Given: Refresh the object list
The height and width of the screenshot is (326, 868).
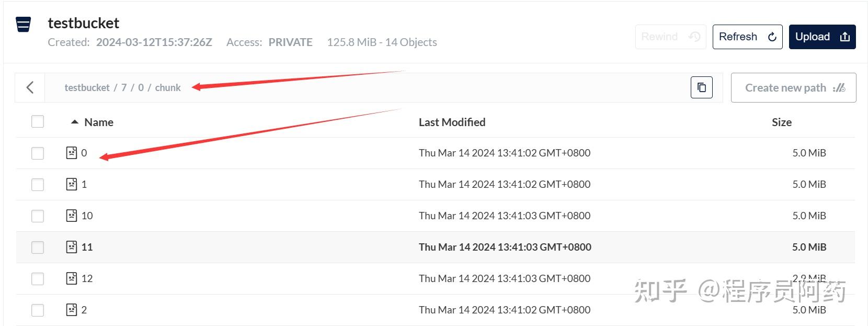Looking at the screenshot, I should point(747,37).
